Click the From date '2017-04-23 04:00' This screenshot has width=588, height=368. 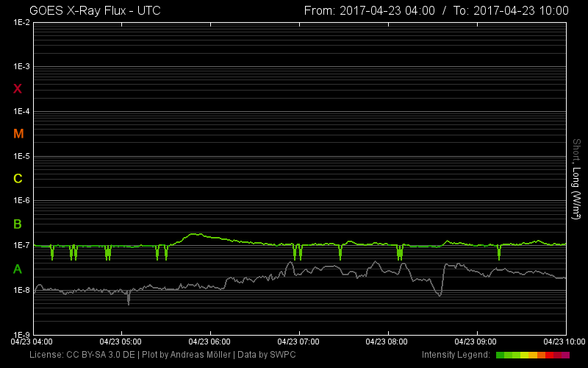tap(387, 10)
